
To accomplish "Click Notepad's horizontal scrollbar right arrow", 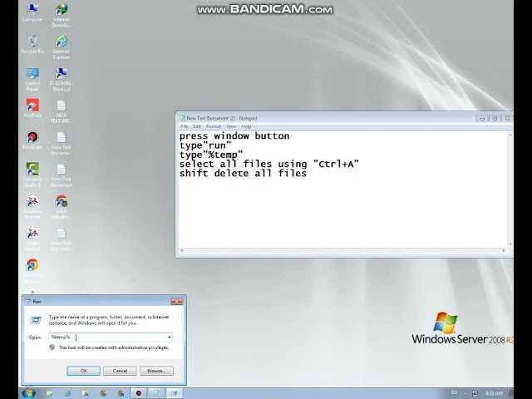I will [504, 251].
